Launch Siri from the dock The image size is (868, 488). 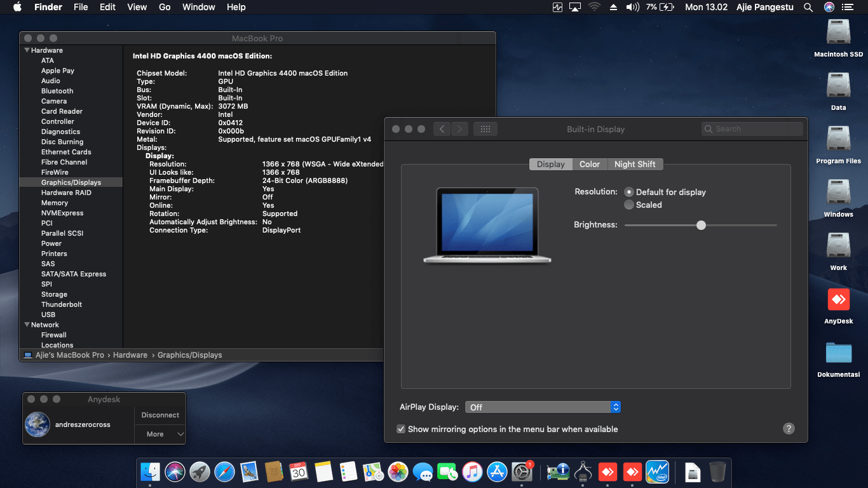(x=175, y=471)
